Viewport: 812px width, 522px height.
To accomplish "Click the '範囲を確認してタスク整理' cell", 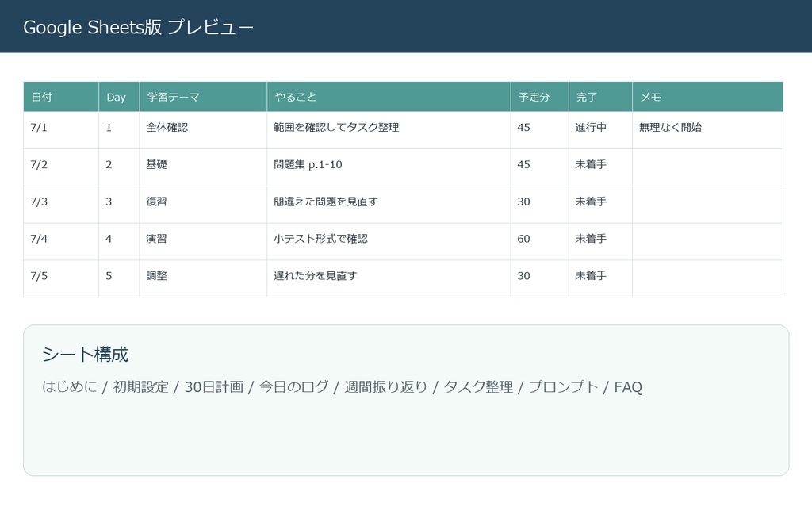I will (x=389, y=130).
